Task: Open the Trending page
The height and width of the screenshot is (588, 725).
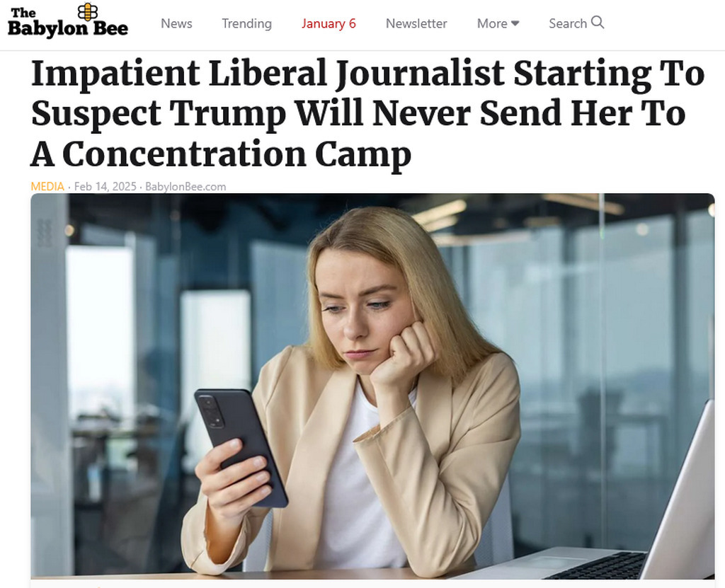Action: pos(246,23)
